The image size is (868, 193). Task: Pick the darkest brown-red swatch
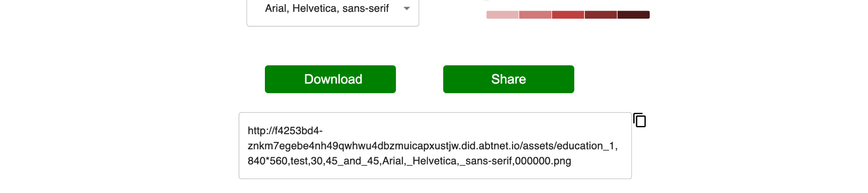[633, 15]
